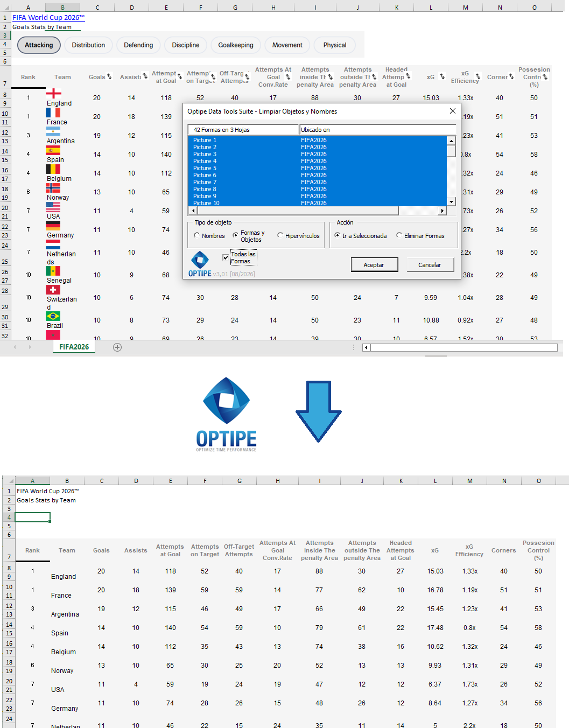Click sort arrows next to Assists
This screenshot has width=569, height=728.
[x=145, y=76]
